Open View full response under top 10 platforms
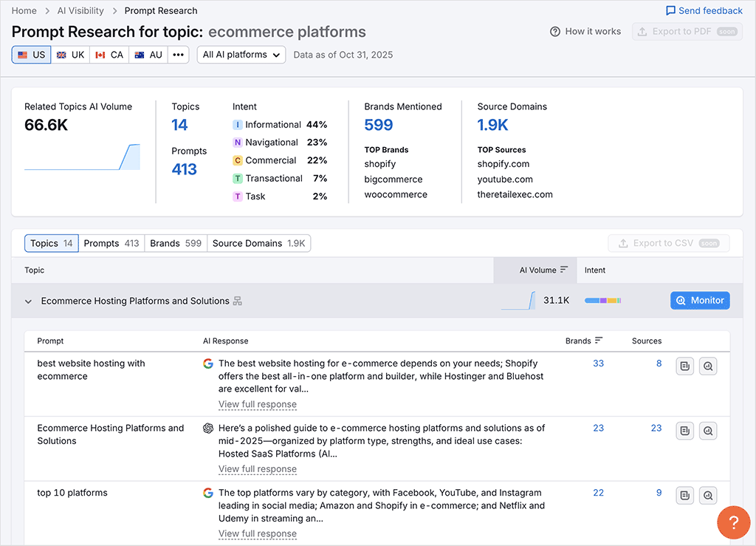The height and width of the screenshot is (546, 756). [x=257, y=533]
